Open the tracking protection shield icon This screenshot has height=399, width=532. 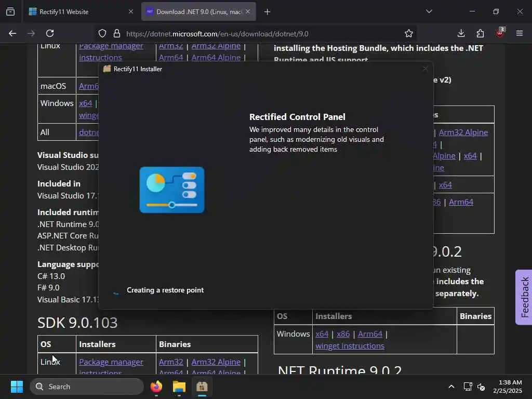coord(102,33)
